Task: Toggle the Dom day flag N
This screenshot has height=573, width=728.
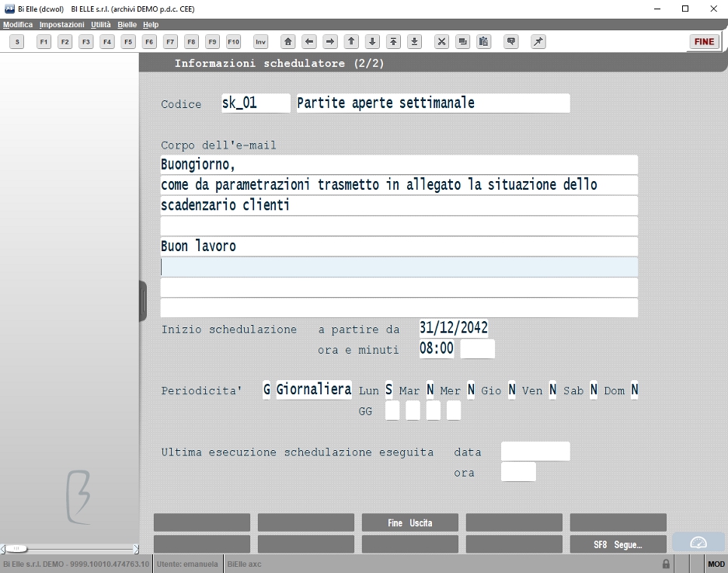Action: tap(634, 390)
